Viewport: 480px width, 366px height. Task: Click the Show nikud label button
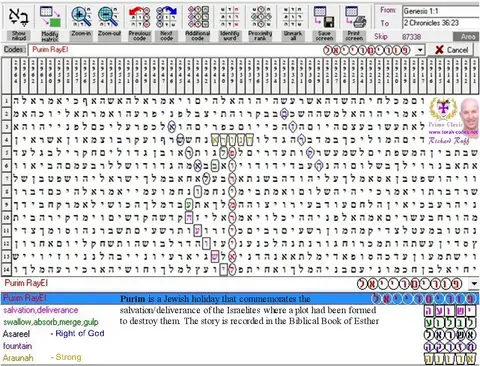19,36
